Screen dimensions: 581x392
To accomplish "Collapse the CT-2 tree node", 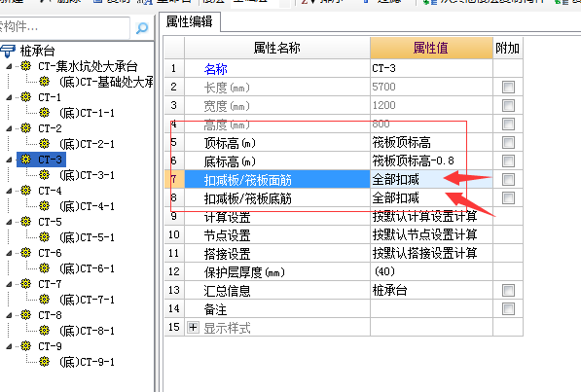I will (10, 129).
